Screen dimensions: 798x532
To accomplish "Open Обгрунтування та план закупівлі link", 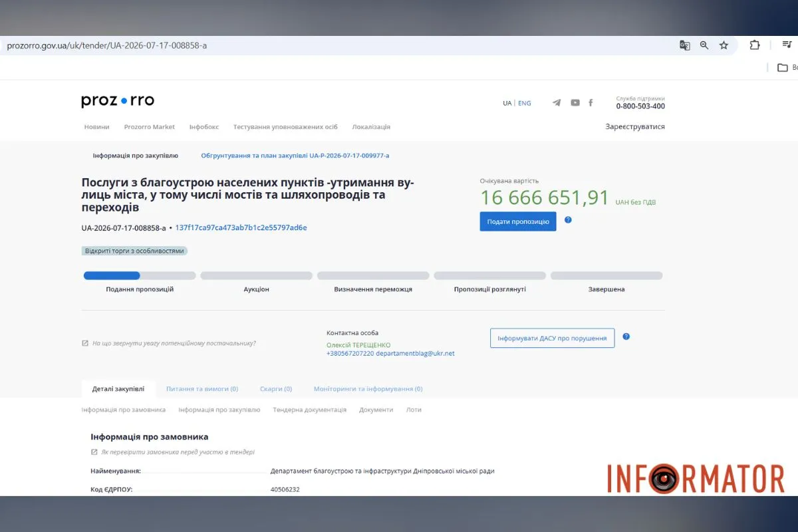I will tap(295, 156).
